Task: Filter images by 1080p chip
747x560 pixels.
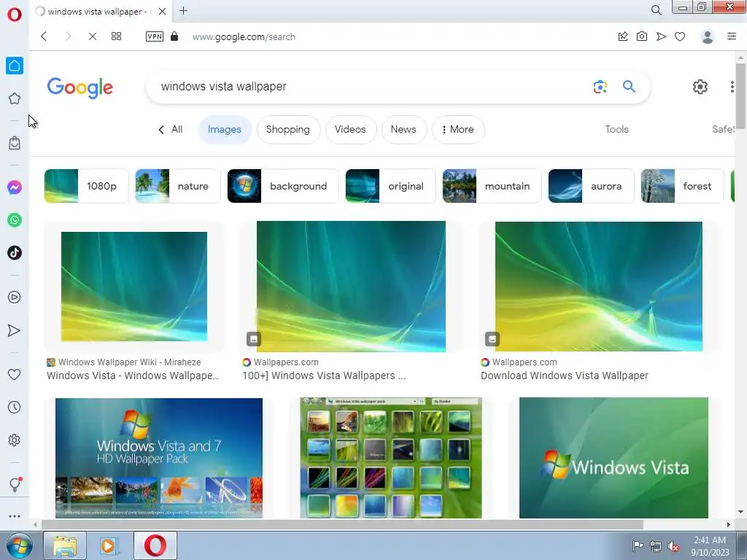Action: (x=86, y=186)
